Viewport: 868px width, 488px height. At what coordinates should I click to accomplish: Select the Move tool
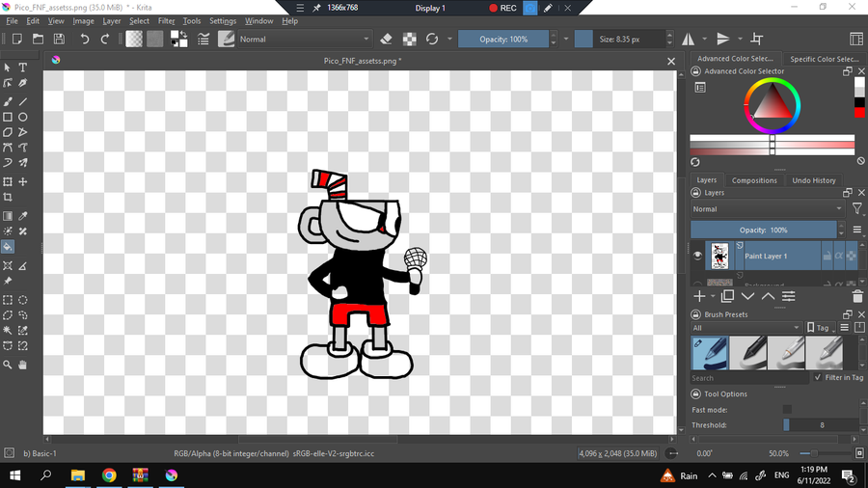(23, 182)
